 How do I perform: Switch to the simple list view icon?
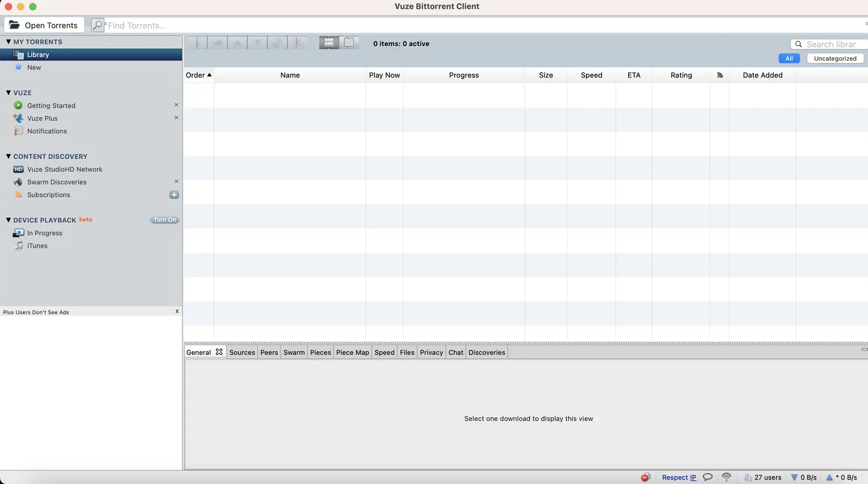[349, 42]
